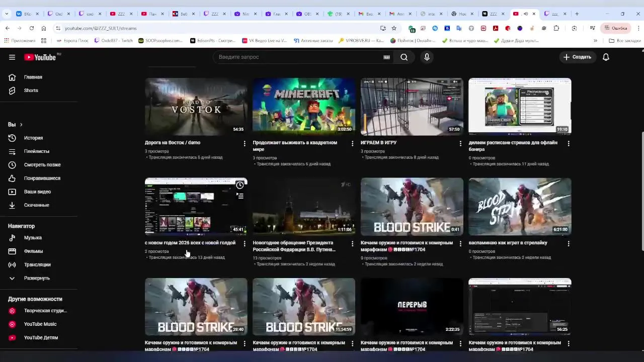644x362 pixels.
Task: Open notifications bell
Action: (606, 57)
